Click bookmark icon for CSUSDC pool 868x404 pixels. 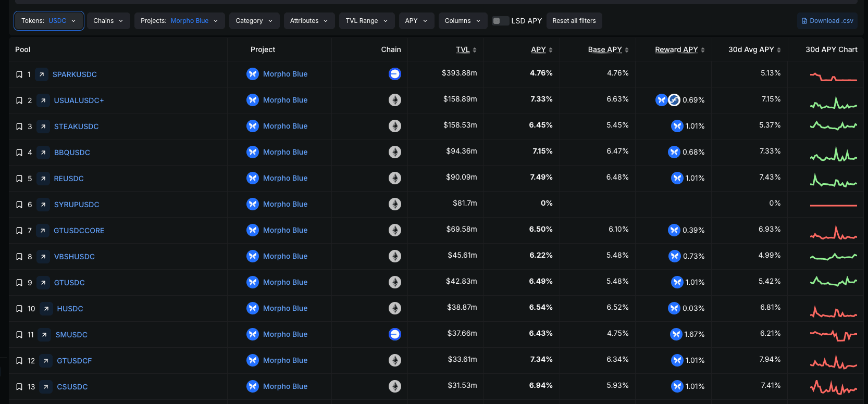point(19,387)
